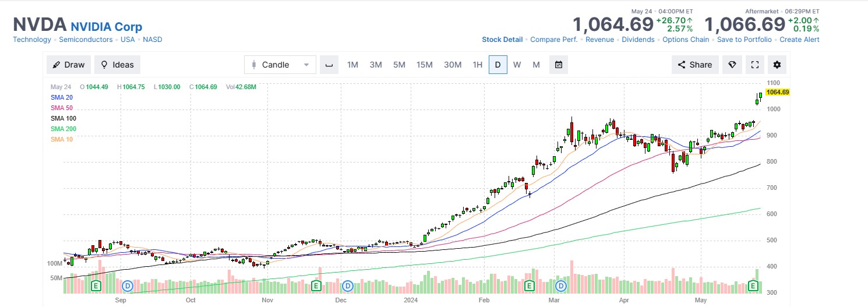Click the SMA 200 indicator label
Viewport: 868px width, 307px height.
(63, 129)
